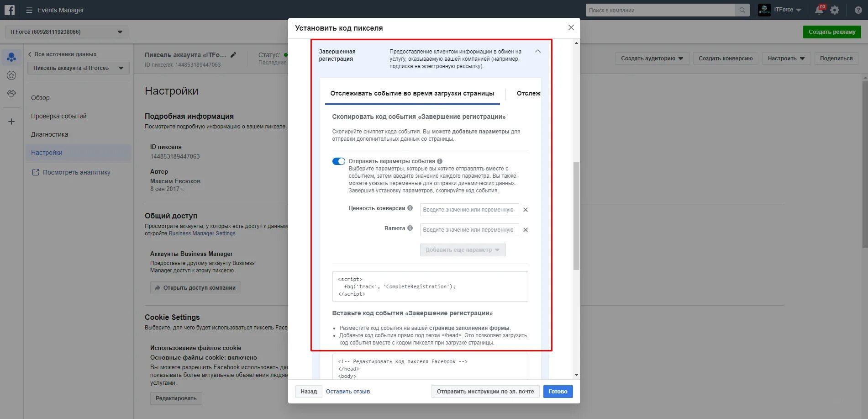
Task: Focus the Ценность конверсии input field
Action: 469,210
